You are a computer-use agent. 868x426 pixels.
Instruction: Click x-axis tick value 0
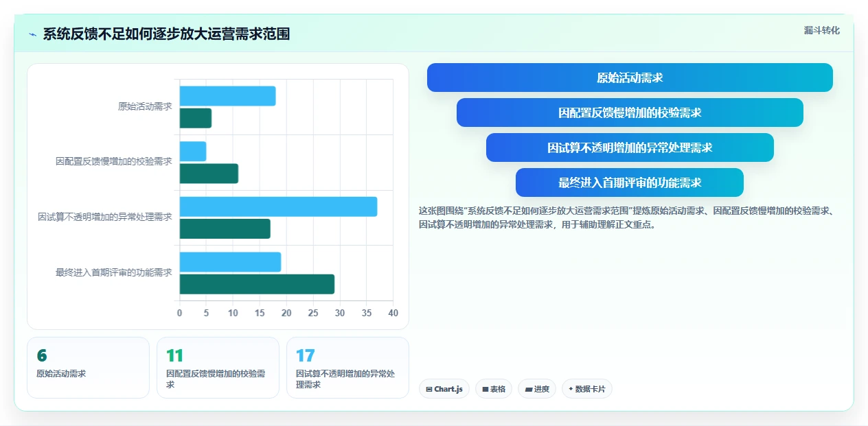180,313
